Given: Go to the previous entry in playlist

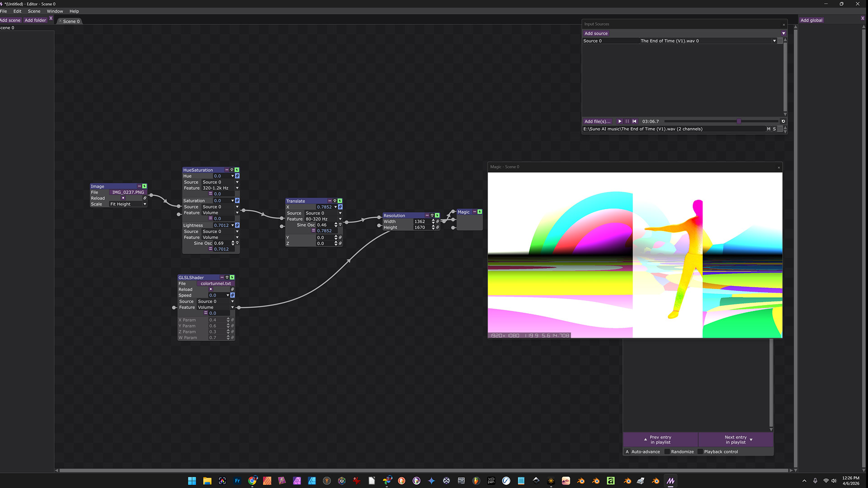Looking at the screenshot, I should click(x=660, y=440).
